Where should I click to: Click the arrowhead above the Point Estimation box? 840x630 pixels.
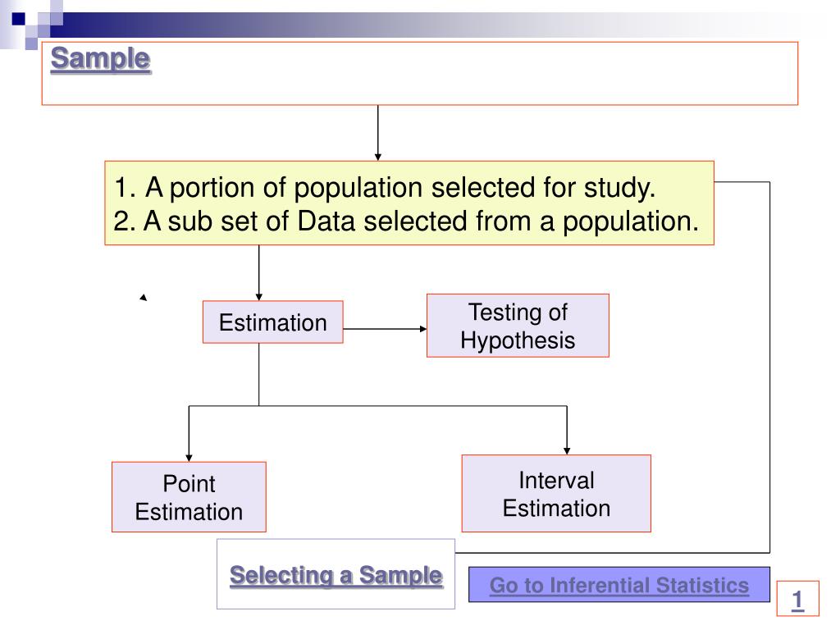pyautogui.click(x=189, y=456)
